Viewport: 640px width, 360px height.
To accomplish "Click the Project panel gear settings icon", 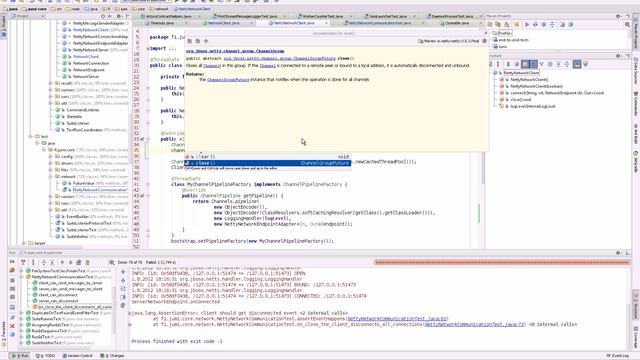I will coord(119,16).
